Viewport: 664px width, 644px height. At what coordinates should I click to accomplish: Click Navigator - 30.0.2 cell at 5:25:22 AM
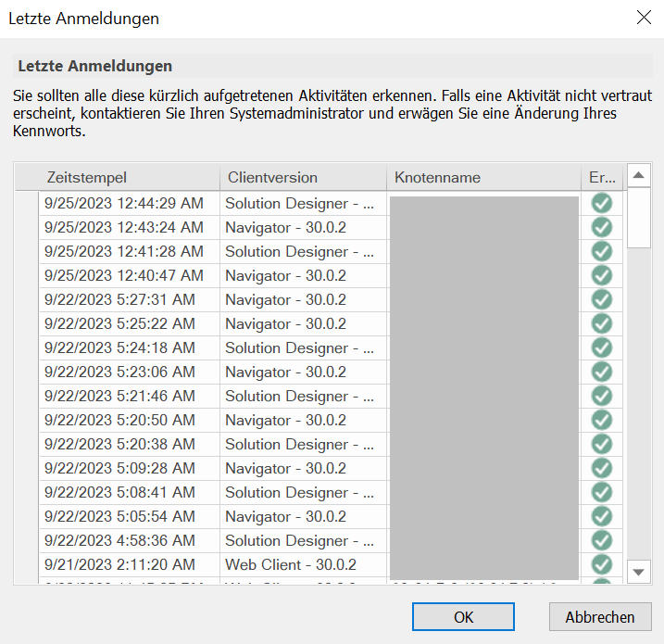point(303,323)
